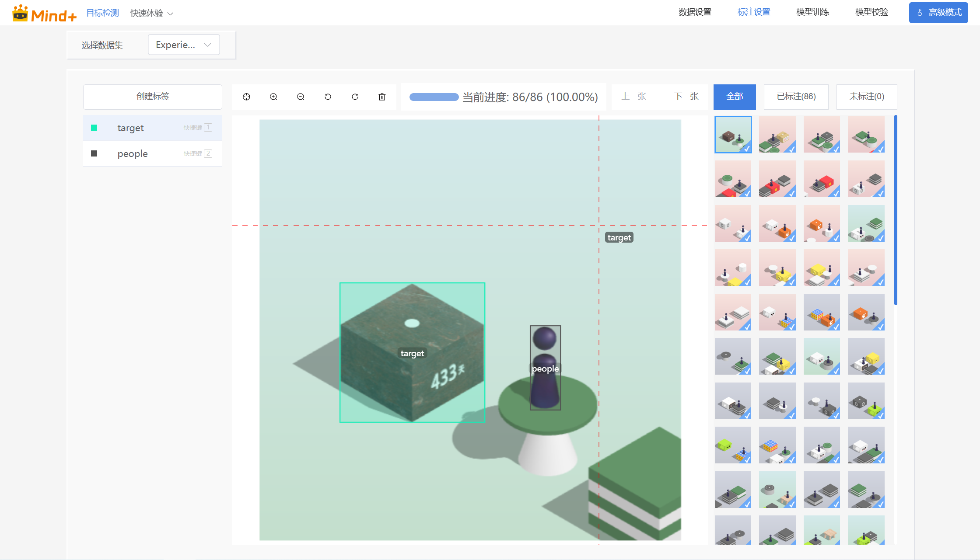Zoom out of the annotation canvas
The width and height of the screenshot is (980, 560).
coord(301,97)
